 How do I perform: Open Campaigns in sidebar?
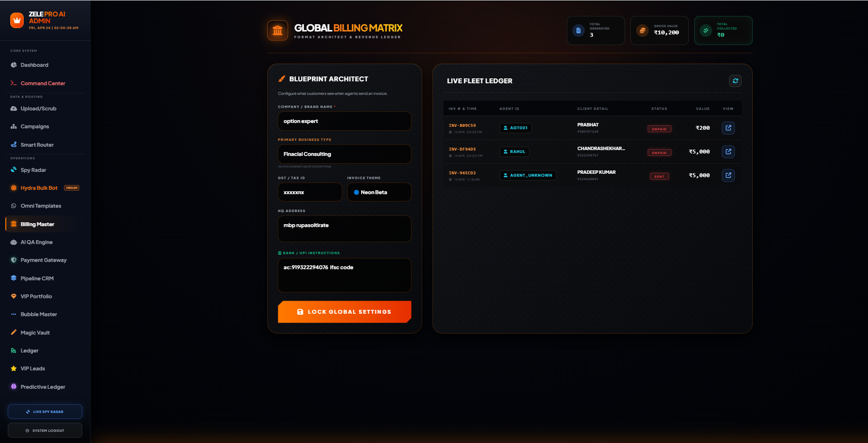click(x=35, y=126)
